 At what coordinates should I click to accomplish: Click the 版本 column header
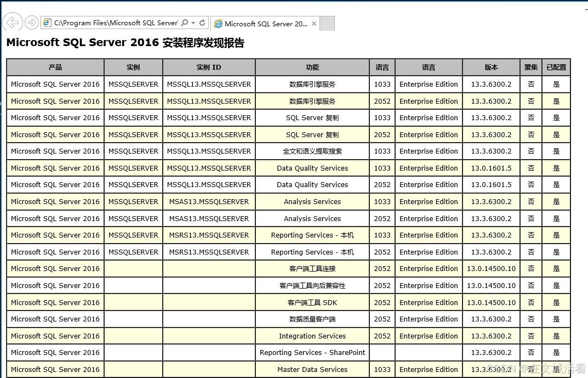[x=491, y=67]
